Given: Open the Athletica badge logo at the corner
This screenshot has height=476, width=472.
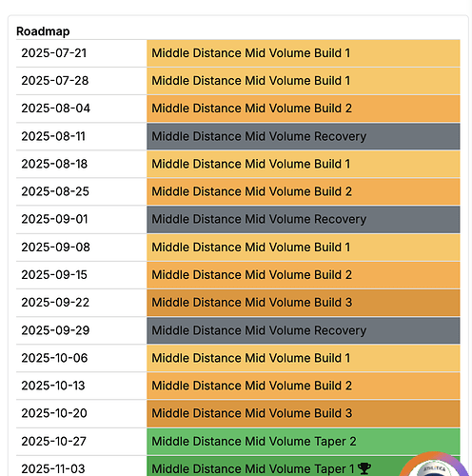Looking at the screenshot, I should [434, 465].
